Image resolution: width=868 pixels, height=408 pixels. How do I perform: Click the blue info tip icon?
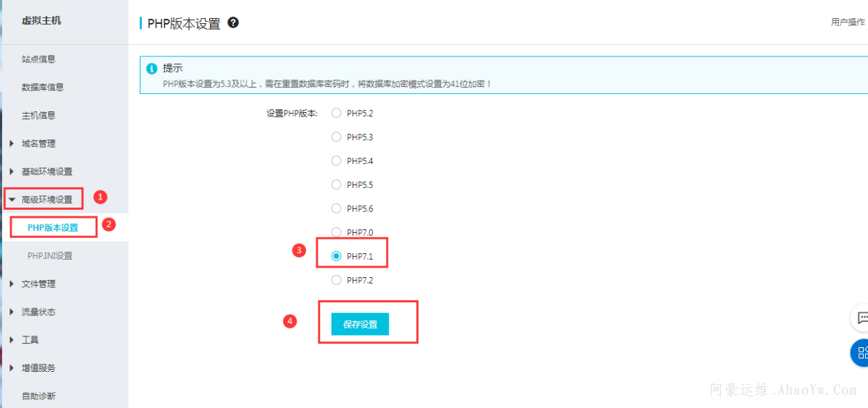click(152, 69)
